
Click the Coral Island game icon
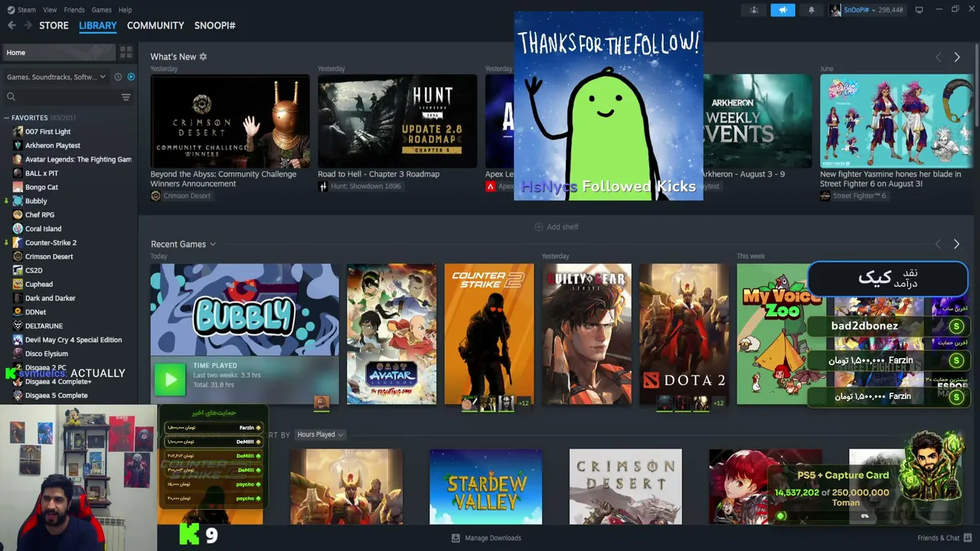point(18,229)
